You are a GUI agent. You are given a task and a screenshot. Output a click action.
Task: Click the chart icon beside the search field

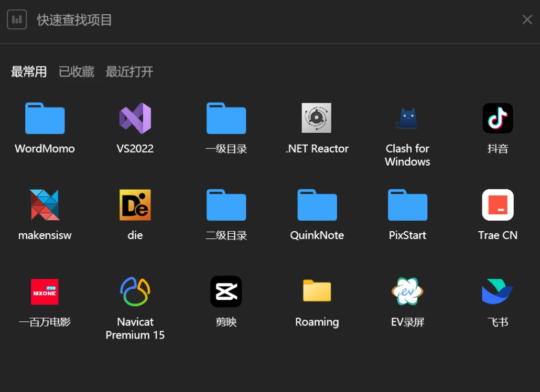(x=17, y=20)
